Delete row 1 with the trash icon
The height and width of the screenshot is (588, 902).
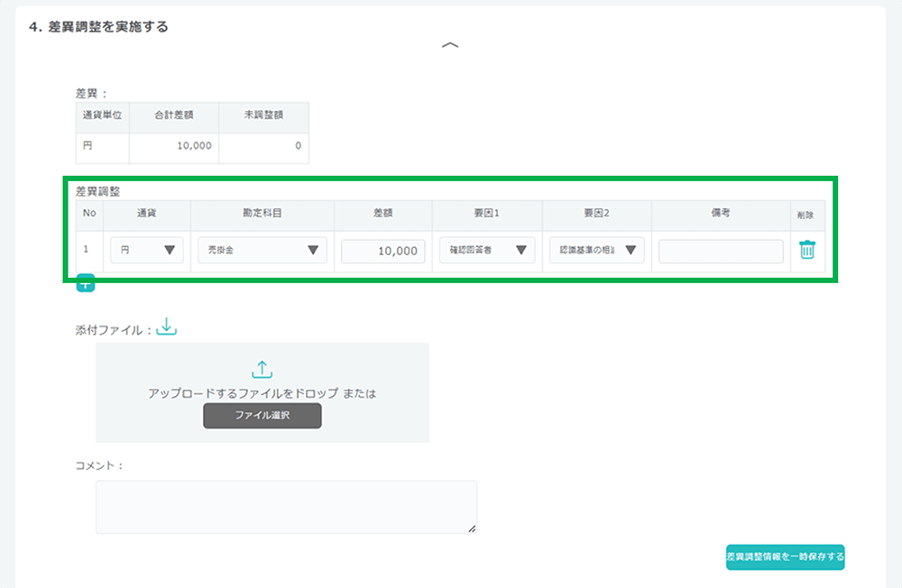click(x=806, y=251)
